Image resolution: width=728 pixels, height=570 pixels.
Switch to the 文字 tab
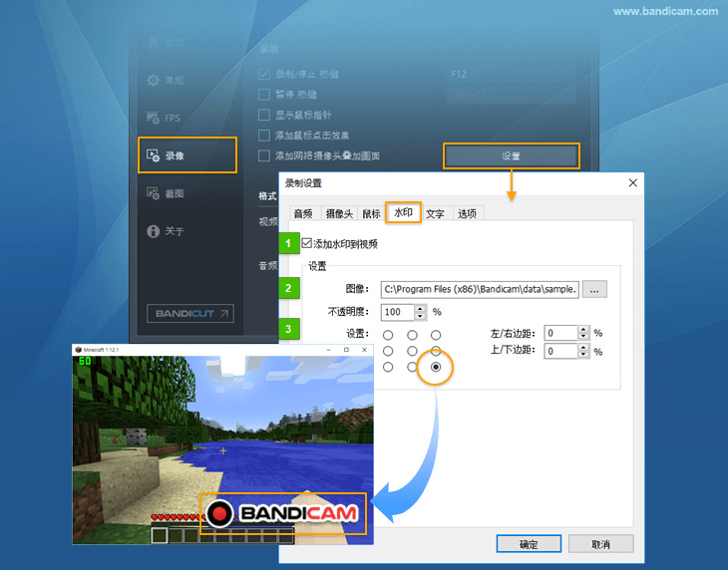435,213
